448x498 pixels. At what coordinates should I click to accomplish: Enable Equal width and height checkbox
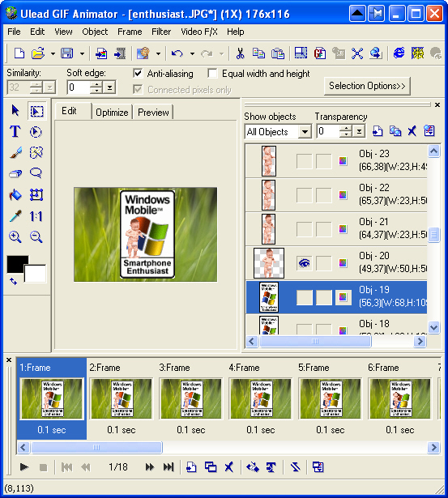[x=212, y=74]
